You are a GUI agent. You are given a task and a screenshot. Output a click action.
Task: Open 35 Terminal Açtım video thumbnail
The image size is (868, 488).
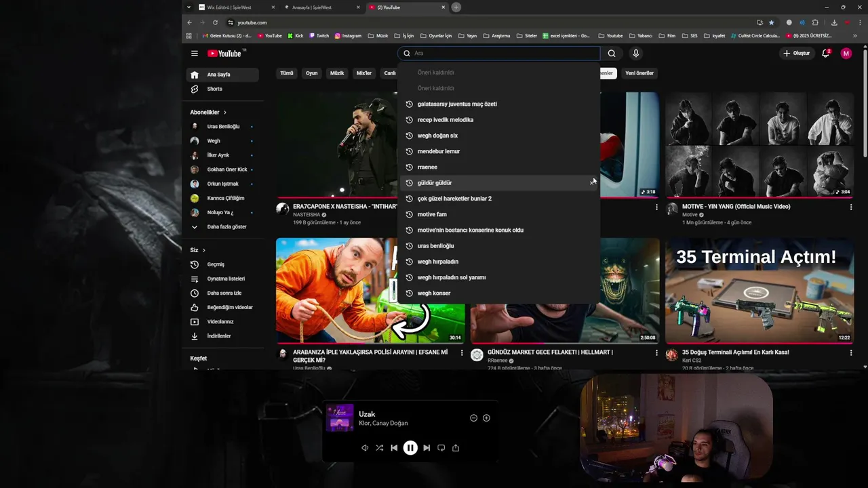[x=759, y=291]
